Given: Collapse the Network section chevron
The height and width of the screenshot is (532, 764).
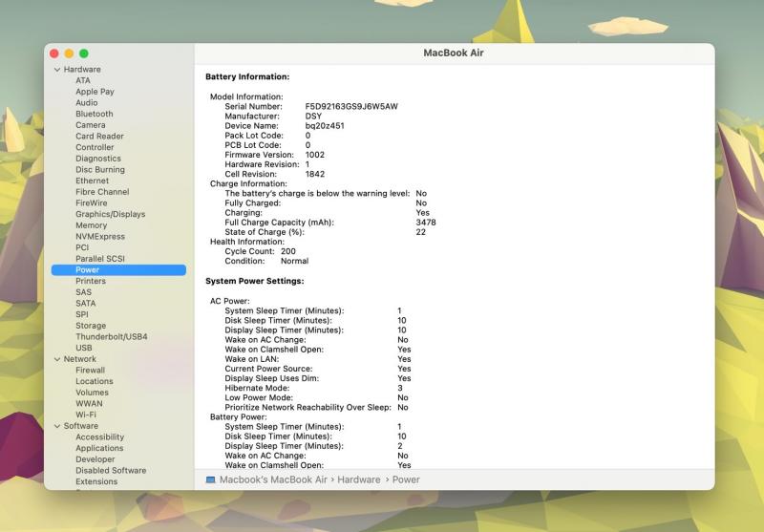Looking at the screenshot, I should pos(57,359).
